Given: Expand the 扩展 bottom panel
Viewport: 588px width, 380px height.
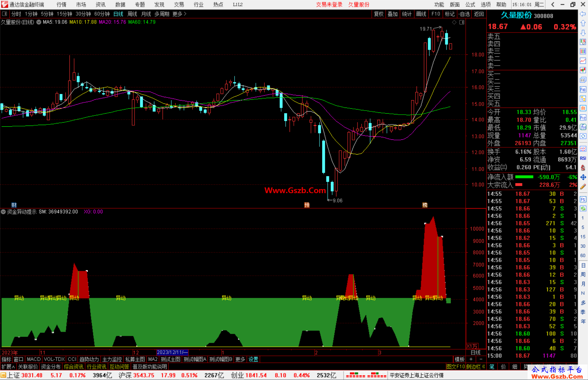Looking at the screenshot, I should pyautogui.click(x=8, y=367).
